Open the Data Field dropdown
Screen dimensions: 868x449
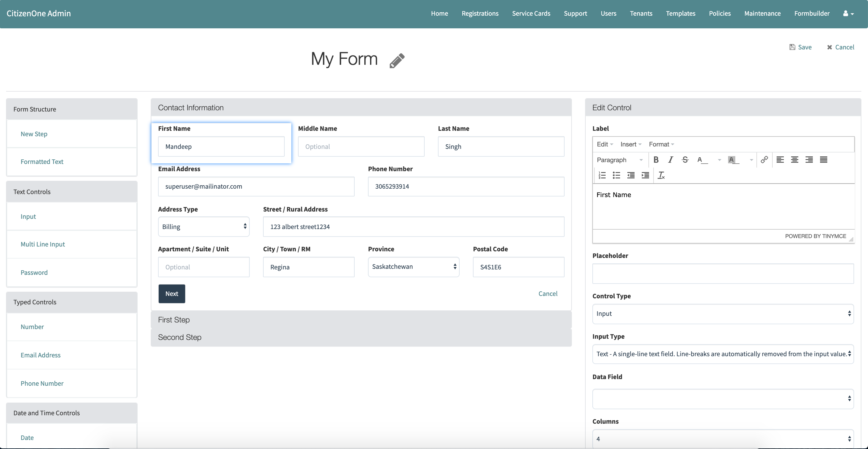(723, 399)
